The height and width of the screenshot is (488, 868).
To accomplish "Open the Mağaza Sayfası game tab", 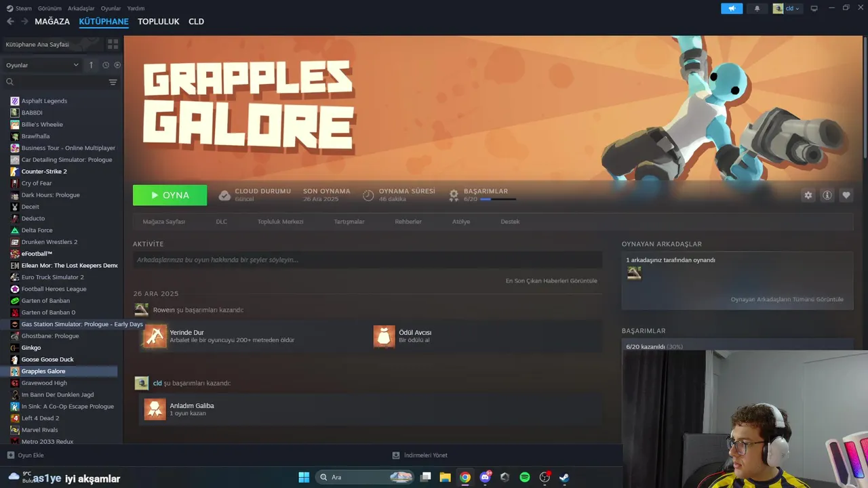I will [163, 222].
